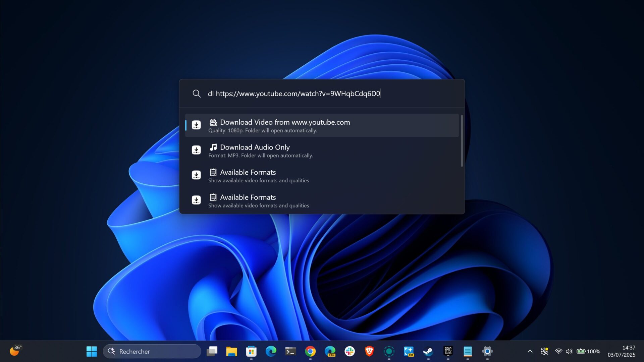Launch Steam from taskbar

pos(428,351)
